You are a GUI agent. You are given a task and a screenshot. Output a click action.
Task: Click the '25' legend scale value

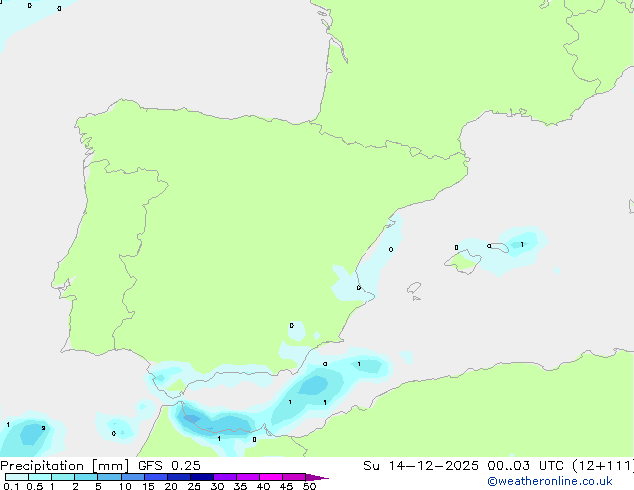click(194, 486)
